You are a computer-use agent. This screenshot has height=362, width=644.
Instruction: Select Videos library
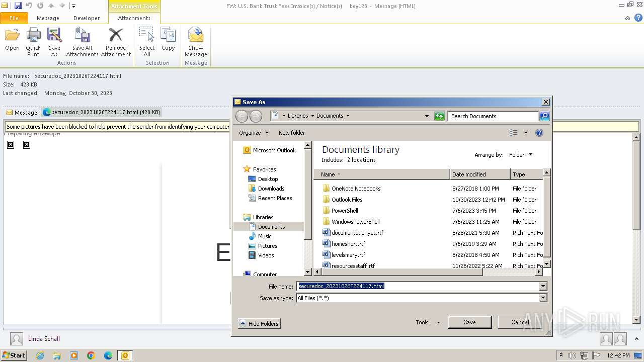(x=262, y=255)
